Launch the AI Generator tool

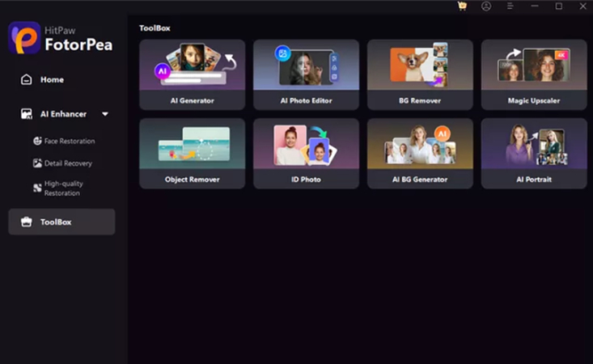(192, 75)
